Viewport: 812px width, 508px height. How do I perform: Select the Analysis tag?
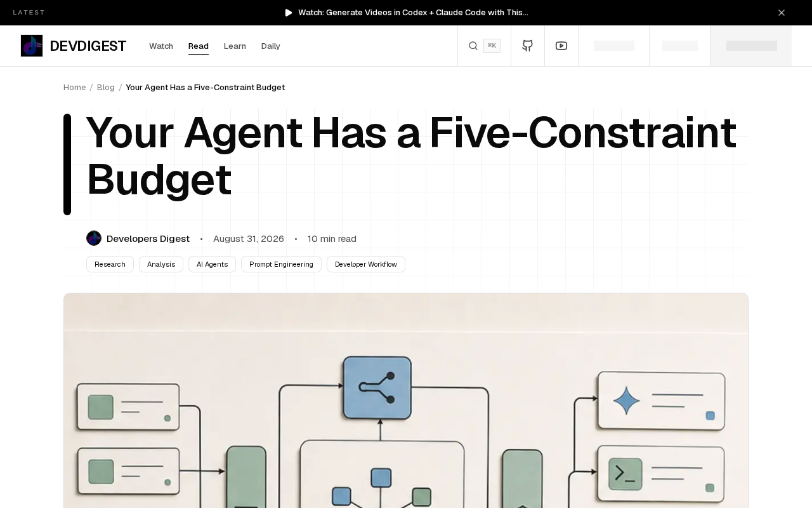pyautogui.click(x=161, y=264)
